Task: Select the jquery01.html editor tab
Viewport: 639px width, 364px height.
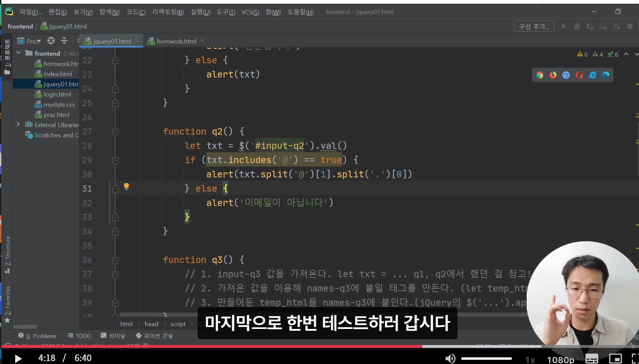Action: click(x=112, y=41)
